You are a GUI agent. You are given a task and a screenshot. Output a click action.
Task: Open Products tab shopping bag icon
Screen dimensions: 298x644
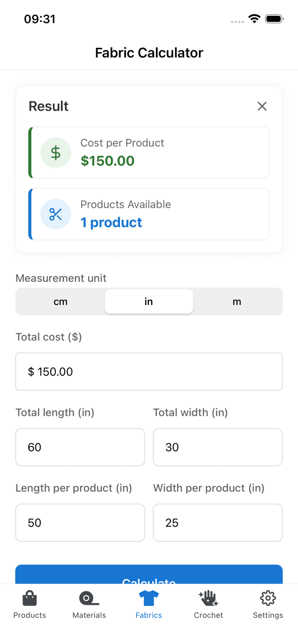tap(30, 598)
